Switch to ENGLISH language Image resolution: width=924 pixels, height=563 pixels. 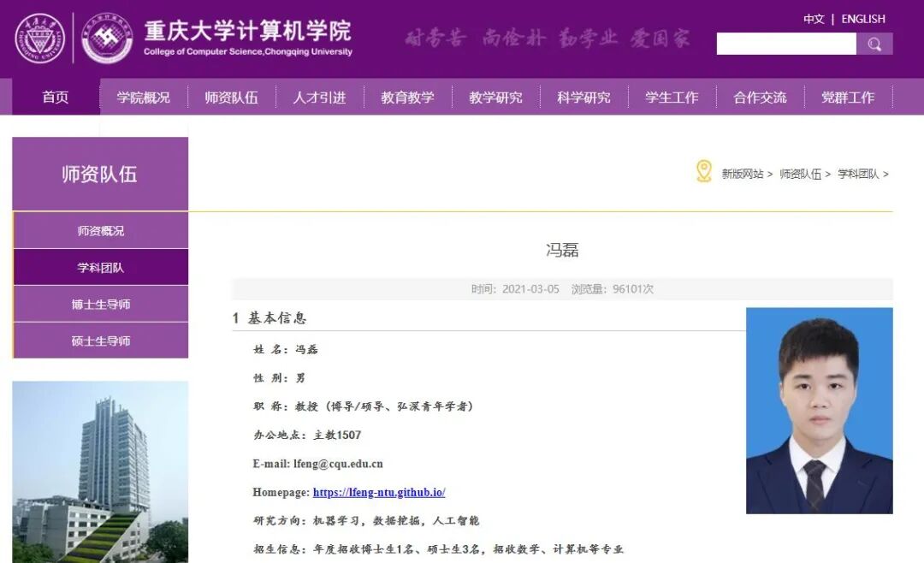pos(863,19)
